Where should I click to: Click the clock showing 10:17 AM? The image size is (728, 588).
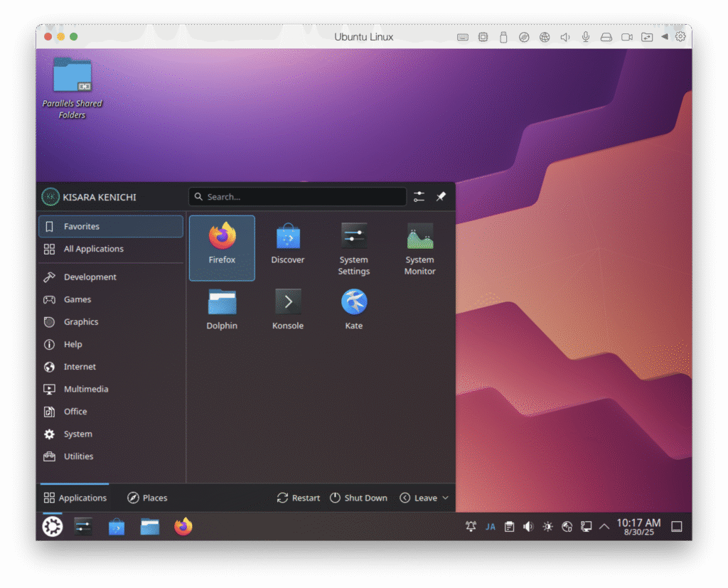click(x=639, y=527)
